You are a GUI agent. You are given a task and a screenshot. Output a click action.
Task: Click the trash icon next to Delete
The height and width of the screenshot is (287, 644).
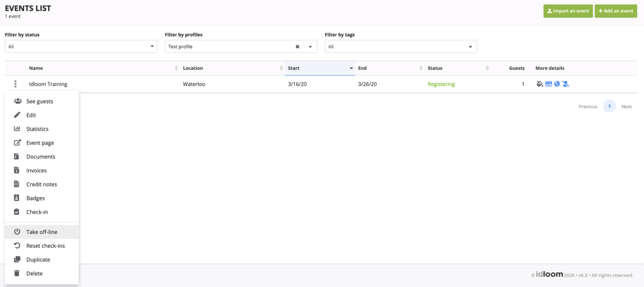17,273
